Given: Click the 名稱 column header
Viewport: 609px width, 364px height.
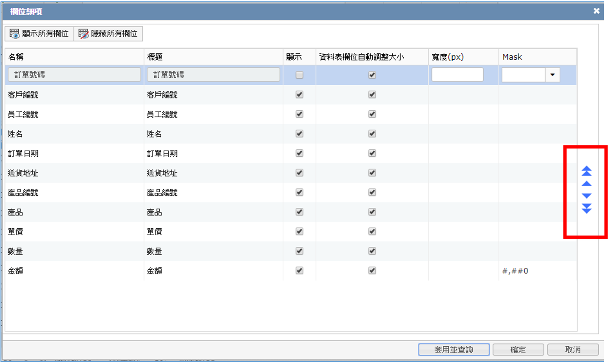Looking at the screenshot, I should 74,57.
